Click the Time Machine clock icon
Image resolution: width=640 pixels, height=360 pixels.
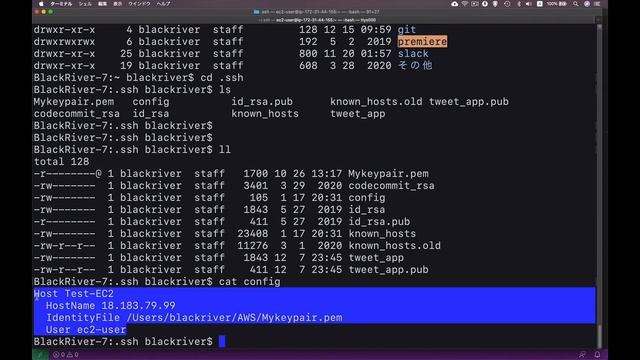click(x=507, y=4)
